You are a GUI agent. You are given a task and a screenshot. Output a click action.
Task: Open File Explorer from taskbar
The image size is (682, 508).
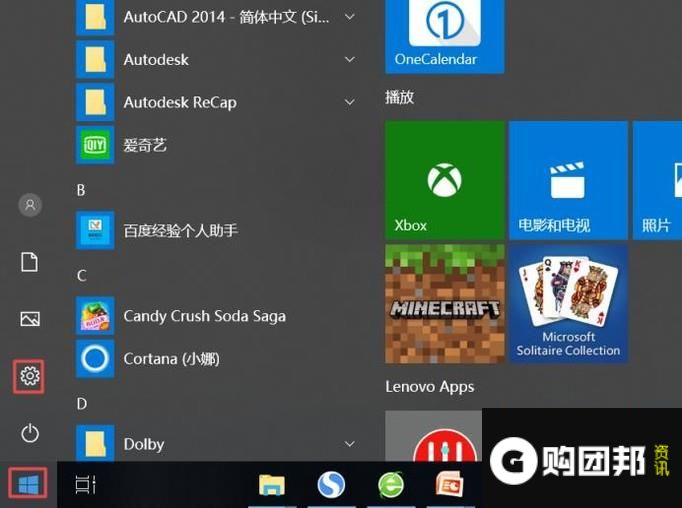point(272,485)
